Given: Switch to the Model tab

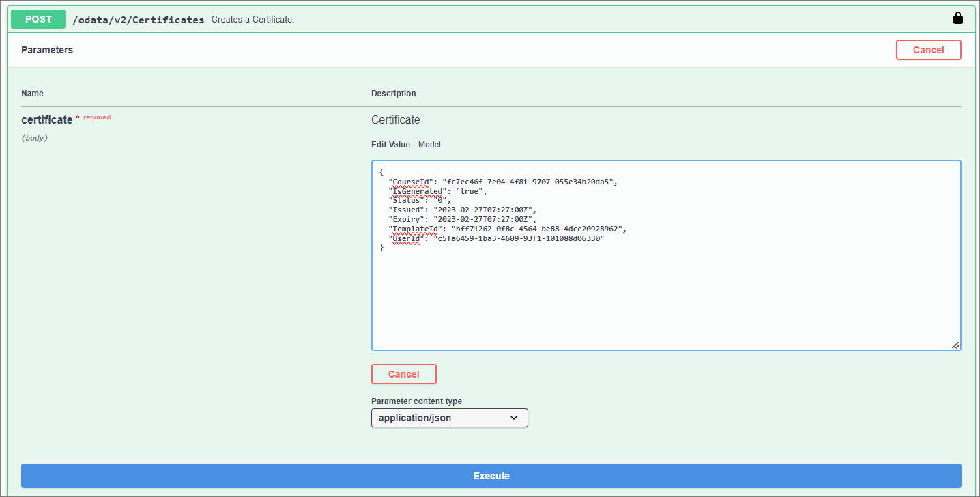Looking at the screenshot, I should point(429,144).
